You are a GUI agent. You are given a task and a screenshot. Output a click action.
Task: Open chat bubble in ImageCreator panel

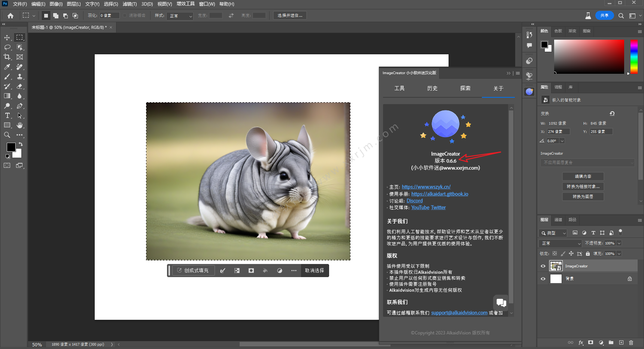click(x=501, y=302)
